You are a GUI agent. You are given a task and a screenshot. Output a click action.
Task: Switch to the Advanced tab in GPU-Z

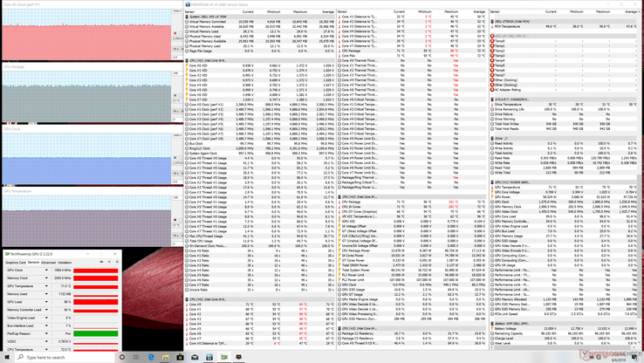[x=48, y=262]
